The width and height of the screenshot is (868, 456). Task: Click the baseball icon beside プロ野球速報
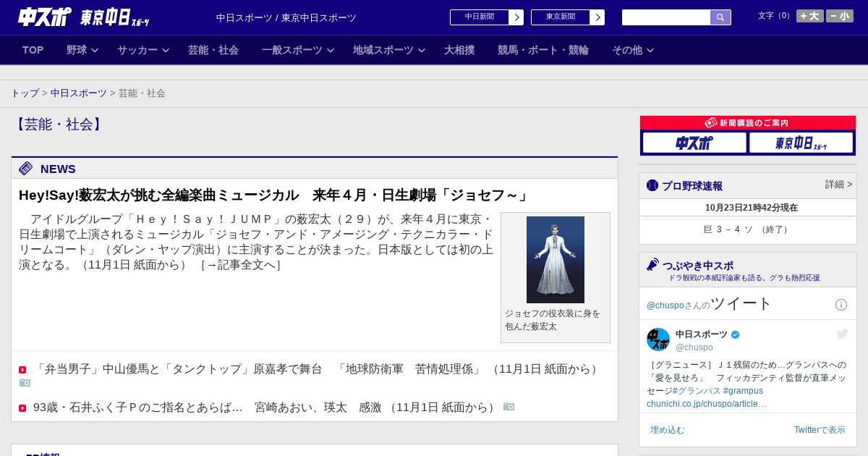pyautogui.click(x=652, y=185)
